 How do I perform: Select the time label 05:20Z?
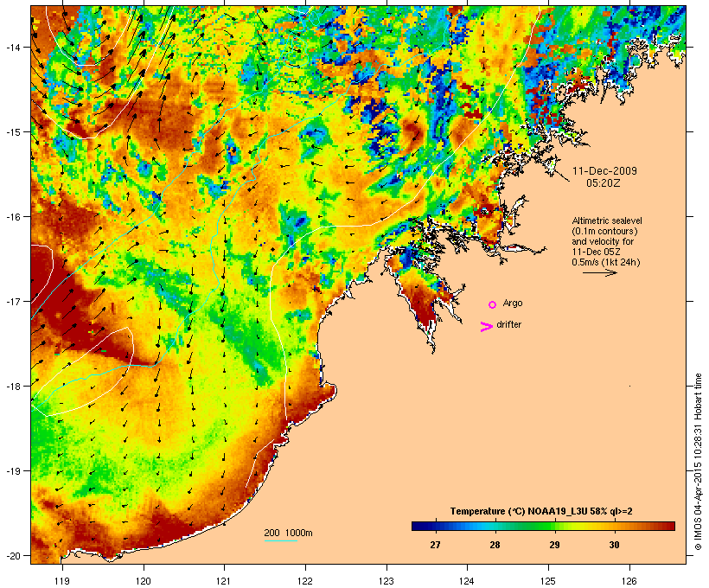click(x=604, y=183)
